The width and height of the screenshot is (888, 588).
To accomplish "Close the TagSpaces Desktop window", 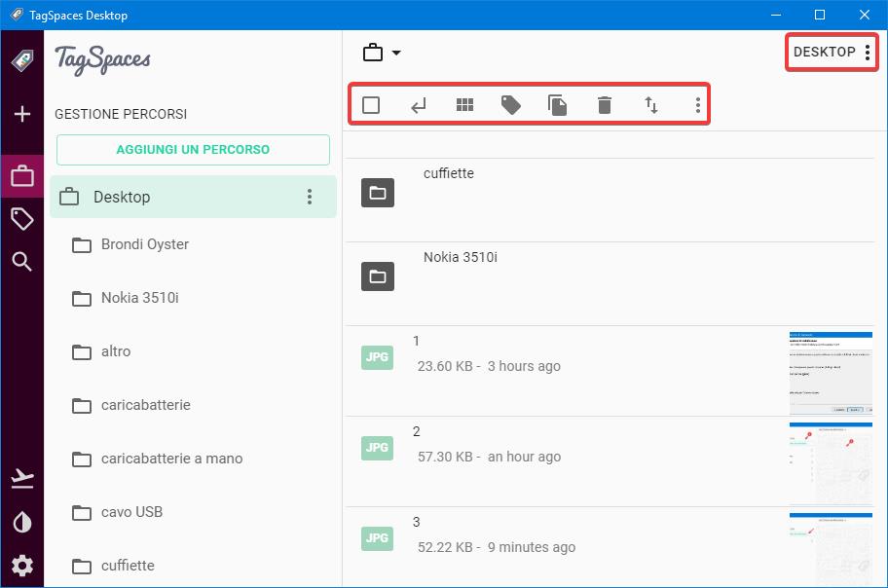I will tap(865, 15).
